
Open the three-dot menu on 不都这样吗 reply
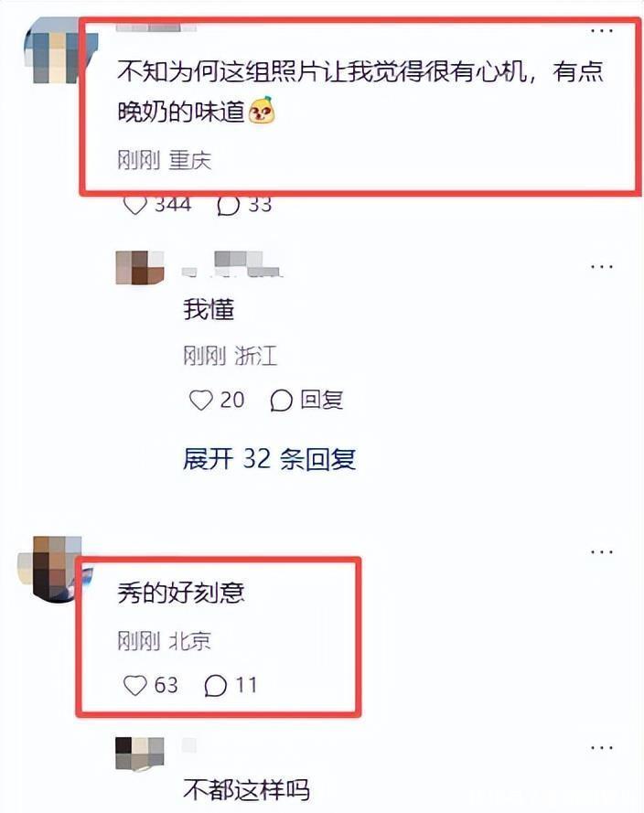602,748
